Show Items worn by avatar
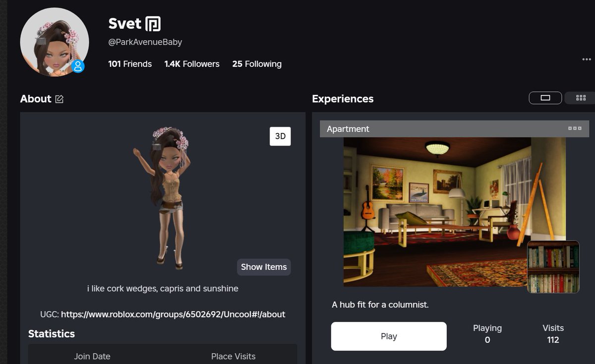595x364 pixels. [264, 267]
